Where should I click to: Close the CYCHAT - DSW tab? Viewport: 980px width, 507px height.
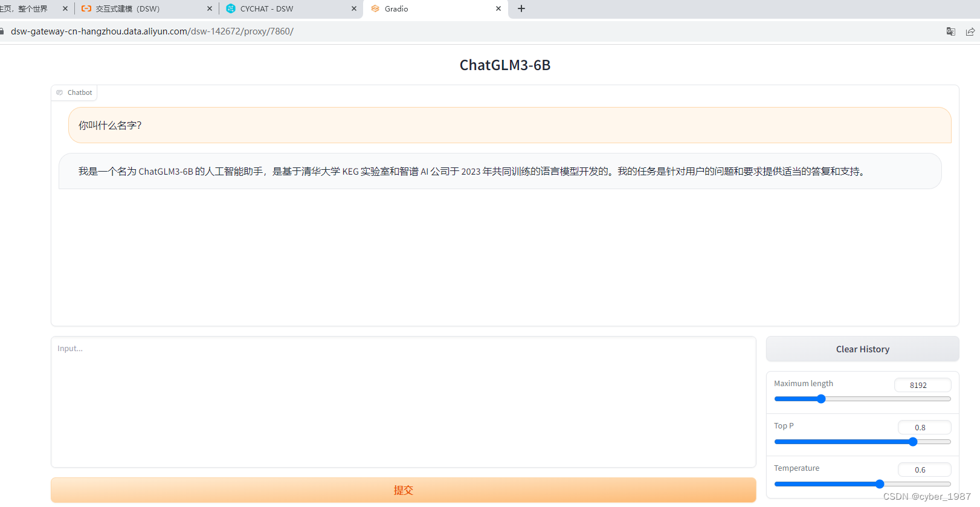pos(354,8)
